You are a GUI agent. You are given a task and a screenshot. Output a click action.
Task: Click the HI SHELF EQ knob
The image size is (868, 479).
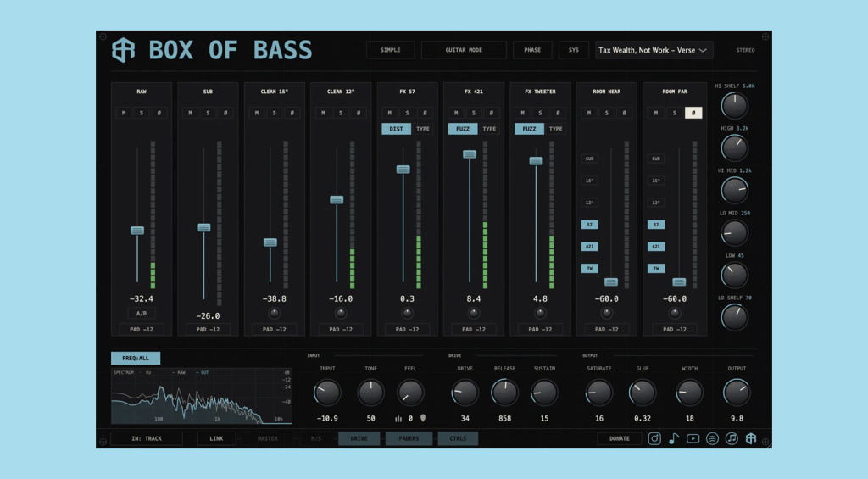pyautogui.click(x=734, y=106)
